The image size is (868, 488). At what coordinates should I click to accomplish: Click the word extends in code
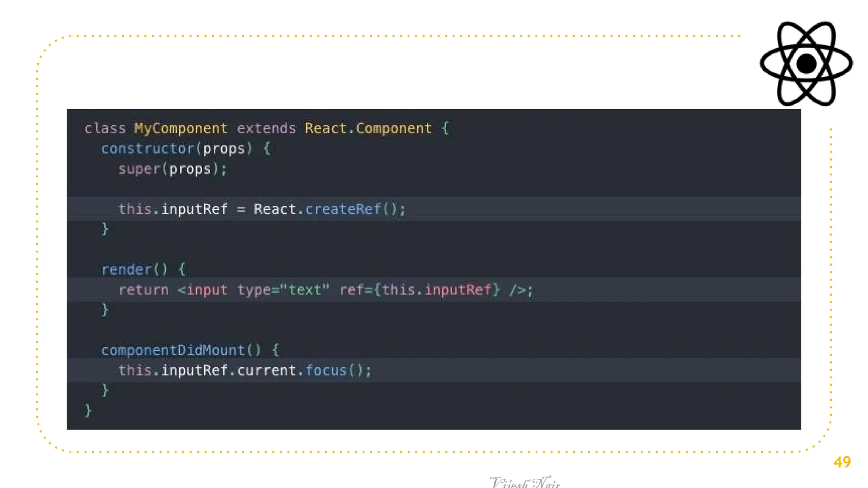pyautogui.click(x=266, y=128)
